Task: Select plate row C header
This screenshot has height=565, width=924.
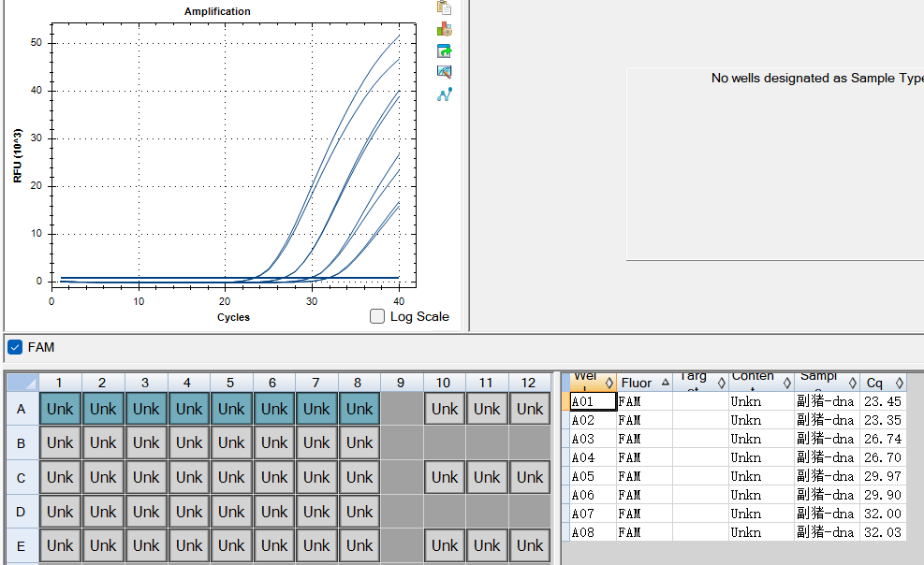Action: pyautogui.click(x=22, y=477)
